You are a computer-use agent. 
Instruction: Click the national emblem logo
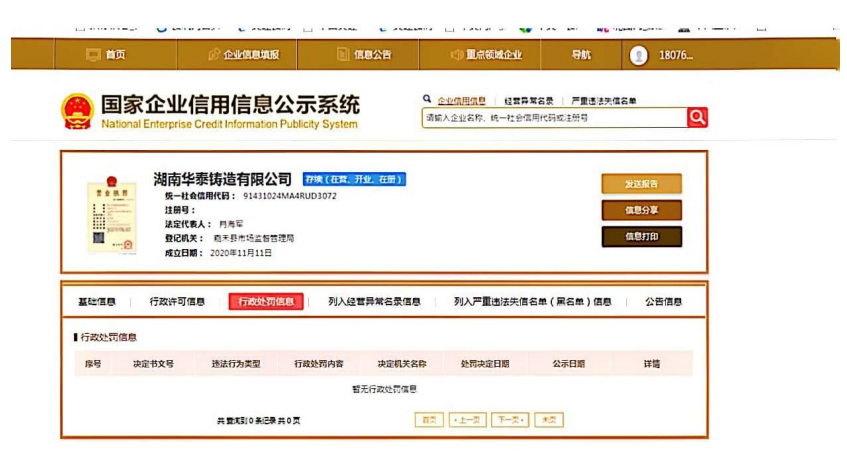pyautogui.click(x=77, y=111)
